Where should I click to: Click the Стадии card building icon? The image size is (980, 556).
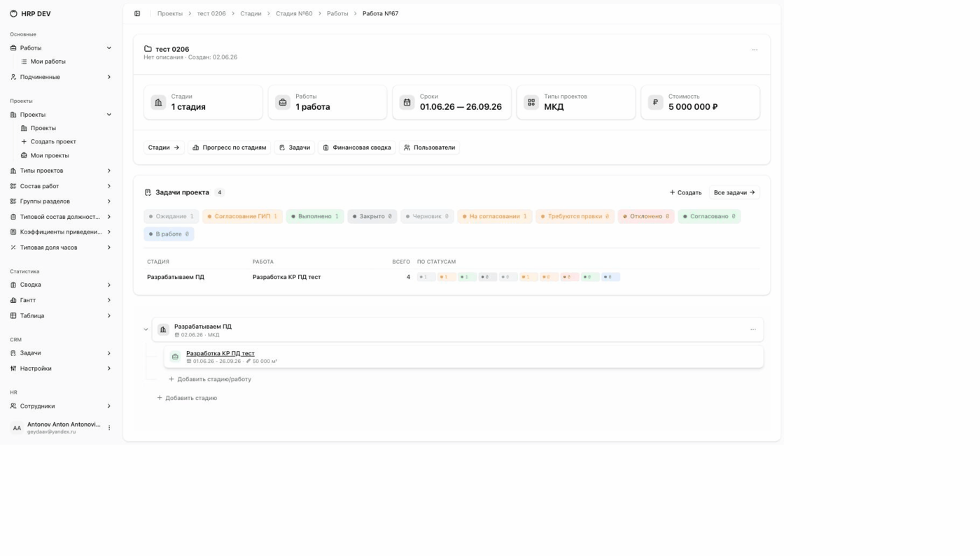[x=158, y=102]
